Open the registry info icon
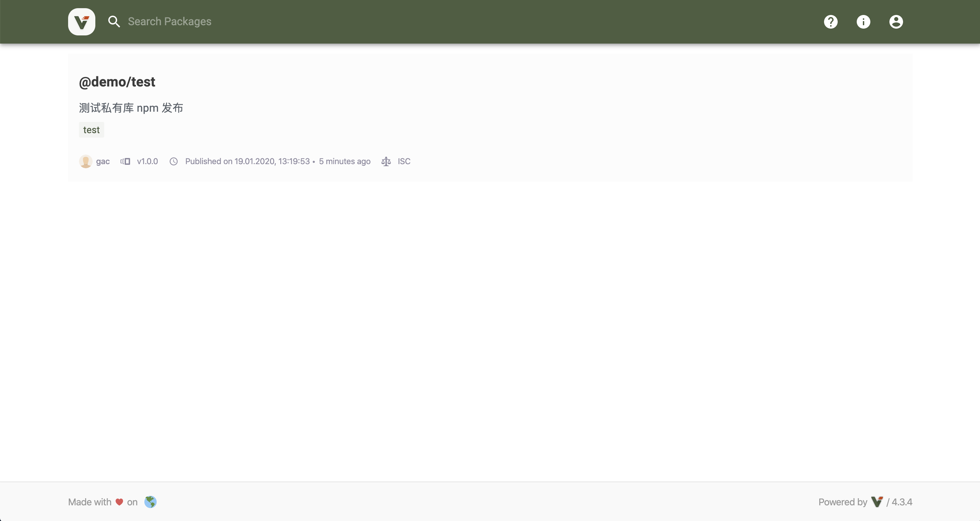The width and height of the screenshot is (980, 521). click(x=863, y=22)
